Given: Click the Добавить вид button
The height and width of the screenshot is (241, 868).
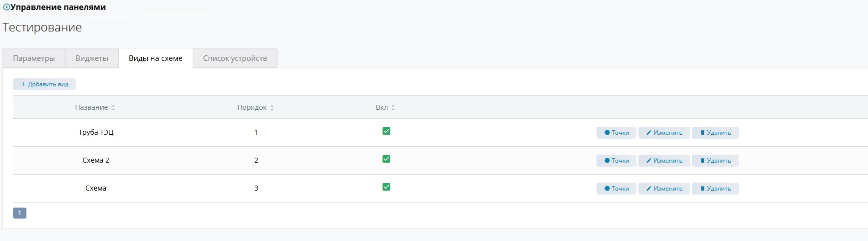Looking at the screenshot, I should [44, 84].
